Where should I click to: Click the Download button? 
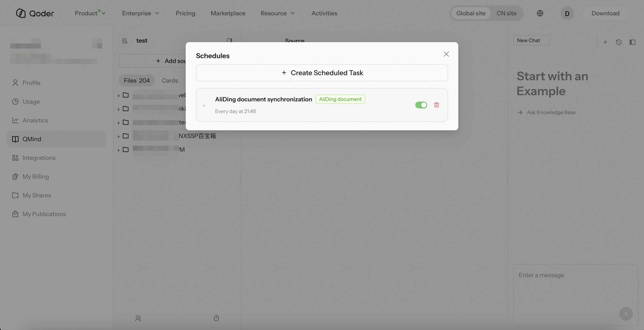605,13
